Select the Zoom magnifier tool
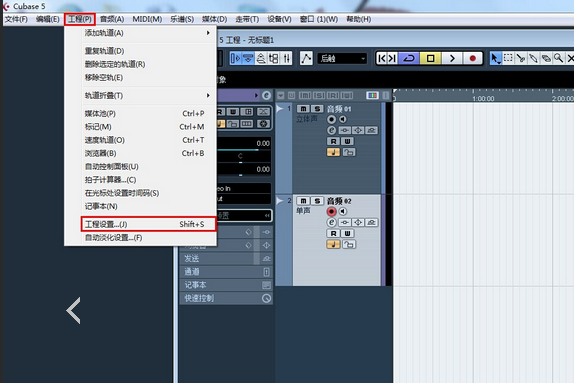The width and height of the screenshot is (574, 383). [558, 58]
